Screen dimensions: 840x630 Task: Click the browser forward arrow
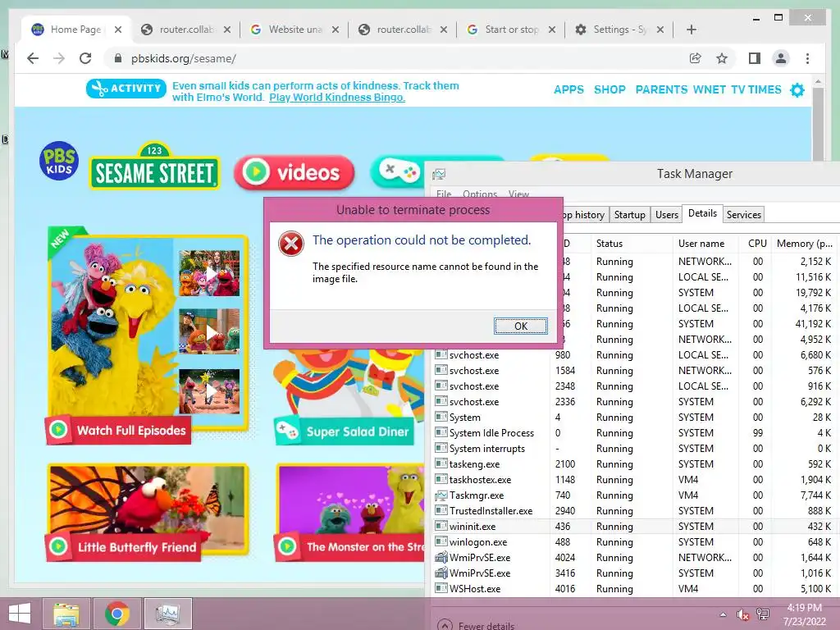[x=59, y=58]
